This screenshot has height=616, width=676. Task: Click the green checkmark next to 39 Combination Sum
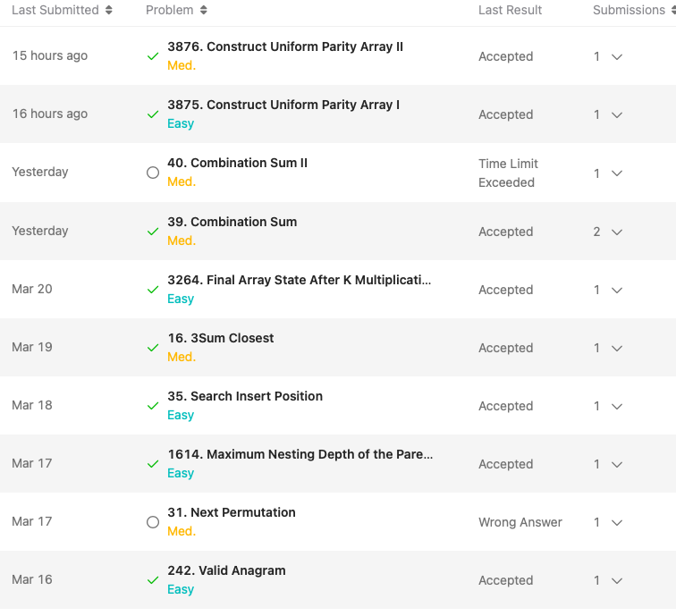(x=153, y=232)
